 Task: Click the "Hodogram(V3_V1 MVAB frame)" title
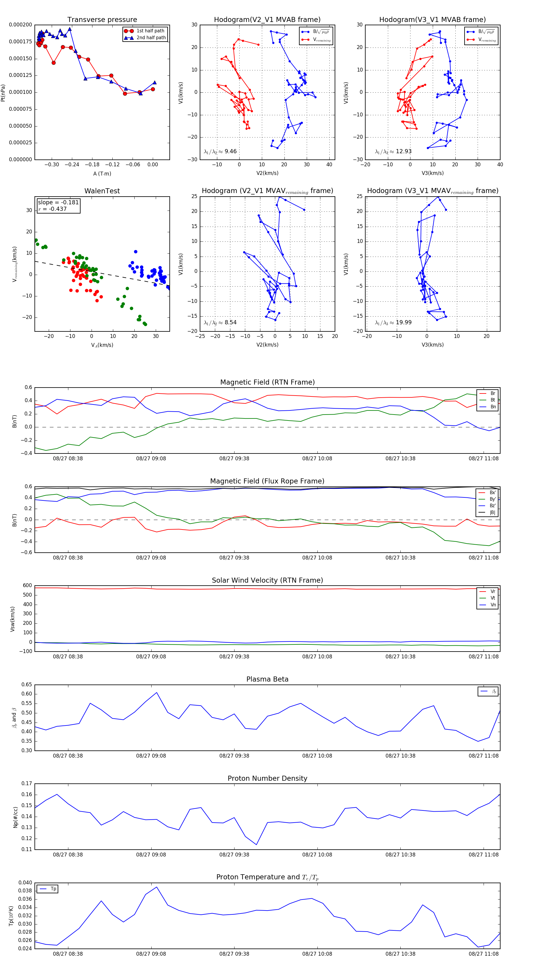pyautogui.click(x=432, y=20)
